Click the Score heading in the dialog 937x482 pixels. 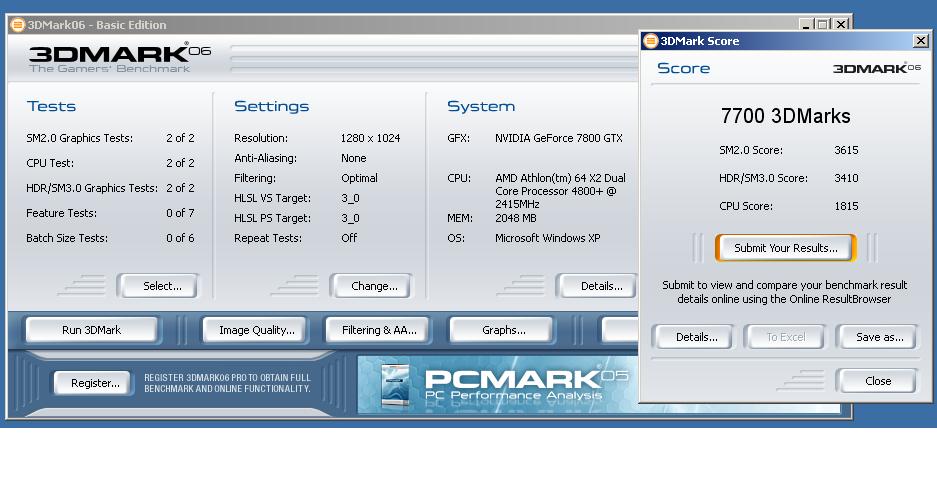[684, 68]
